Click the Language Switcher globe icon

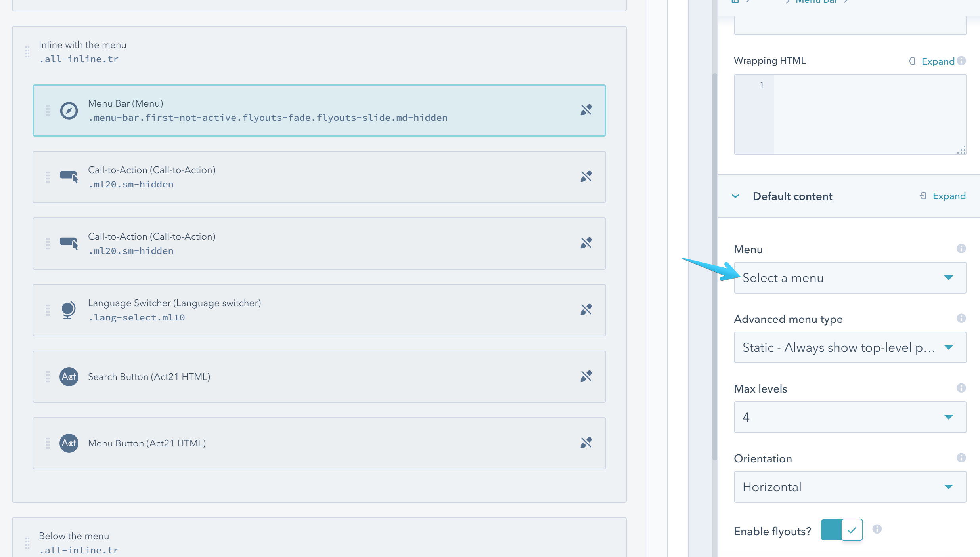pyautogui.click(x=68, y=310)
